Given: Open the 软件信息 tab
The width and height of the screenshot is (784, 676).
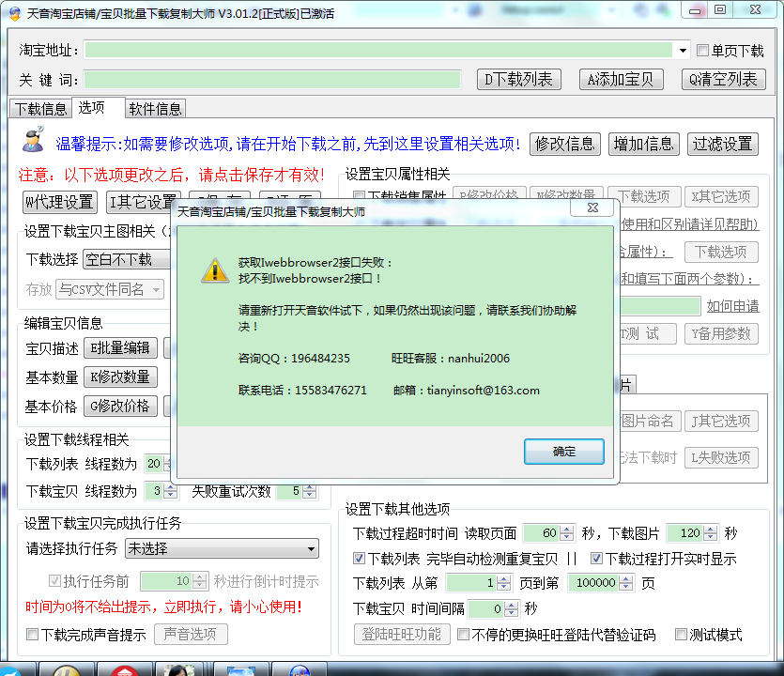Looking at the screenshot, I should point(155,109).
